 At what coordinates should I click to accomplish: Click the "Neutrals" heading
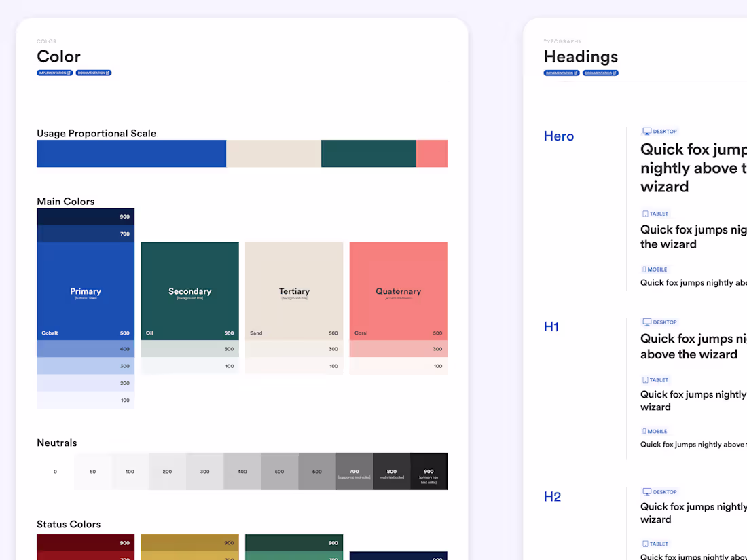pyautogui.click(x=56, y=443)
